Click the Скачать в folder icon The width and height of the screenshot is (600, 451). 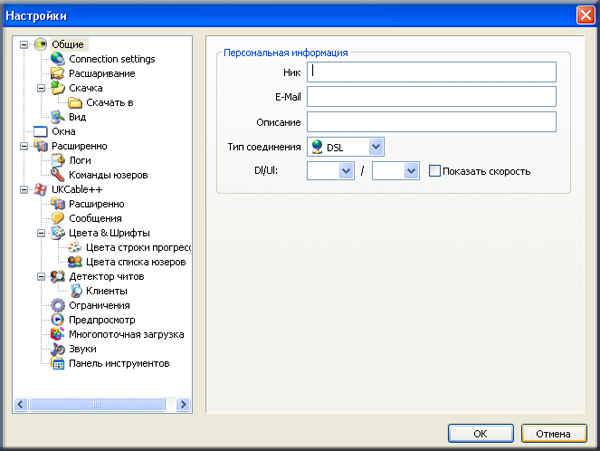75,103
